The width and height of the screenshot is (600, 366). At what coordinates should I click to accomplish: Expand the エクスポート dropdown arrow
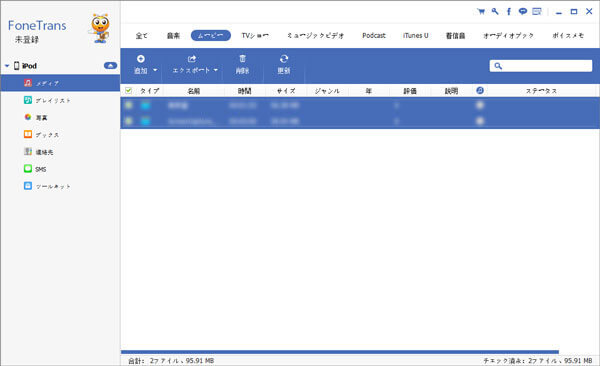tap(216, 70)
